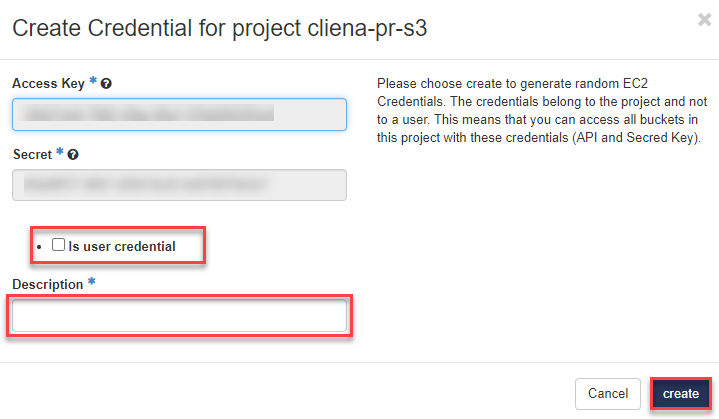Click the create button
The image size is (719, 419).
coord(680,394)
